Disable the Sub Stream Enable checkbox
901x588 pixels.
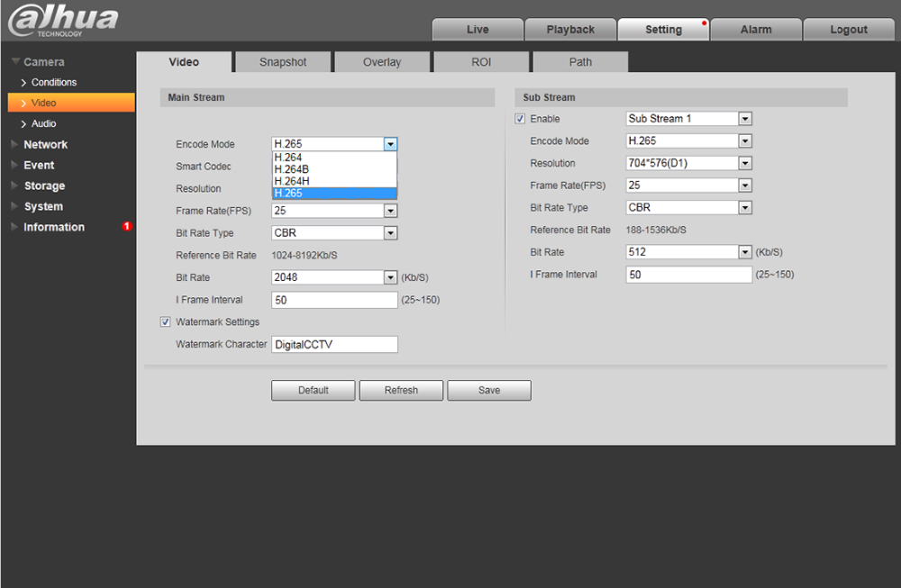click(520, 119)
